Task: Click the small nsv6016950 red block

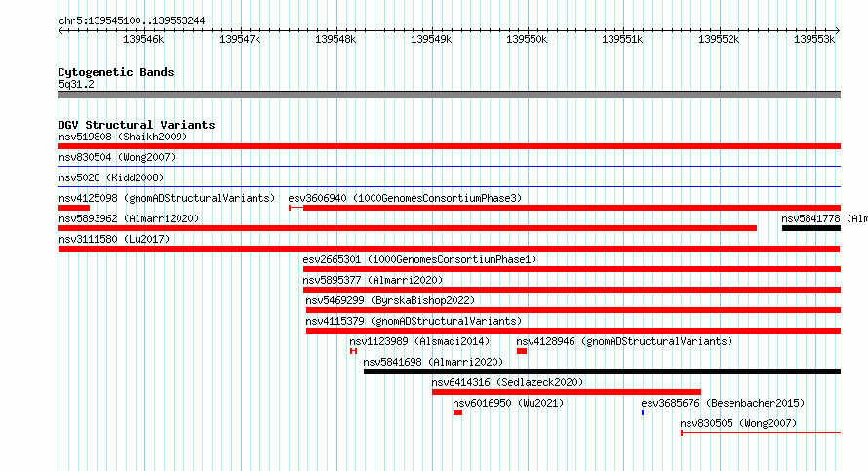Action: tap(457, 412)
